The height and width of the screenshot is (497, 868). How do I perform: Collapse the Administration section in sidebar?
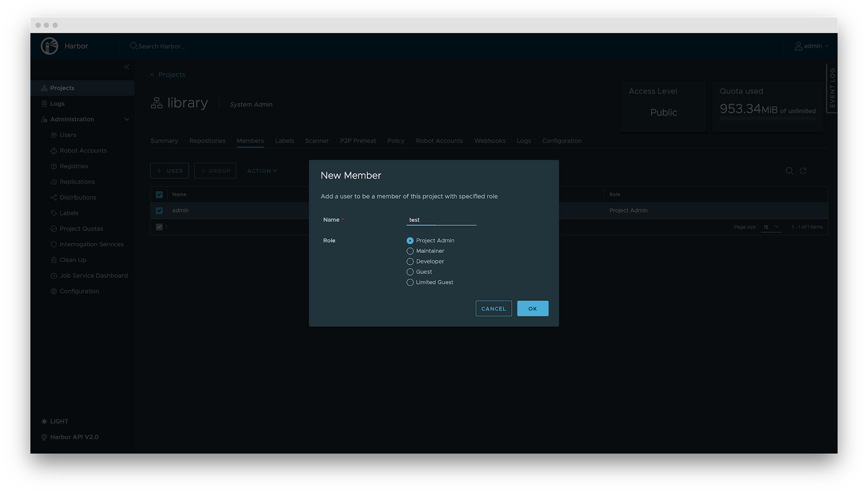[127, 119]
